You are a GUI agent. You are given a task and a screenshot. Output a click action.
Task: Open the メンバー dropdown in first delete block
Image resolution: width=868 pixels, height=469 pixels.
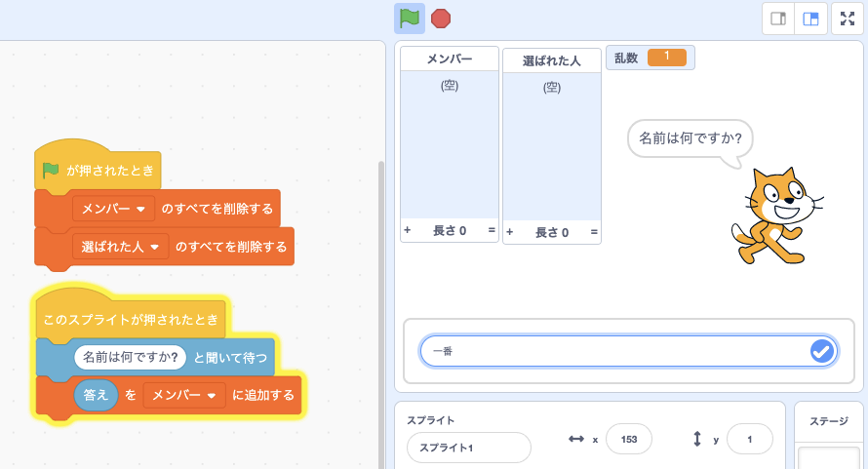point(113,209)
